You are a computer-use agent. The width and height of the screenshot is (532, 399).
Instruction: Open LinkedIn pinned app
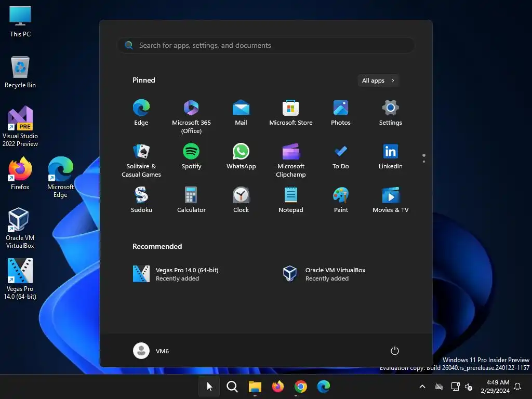(391, 156)
